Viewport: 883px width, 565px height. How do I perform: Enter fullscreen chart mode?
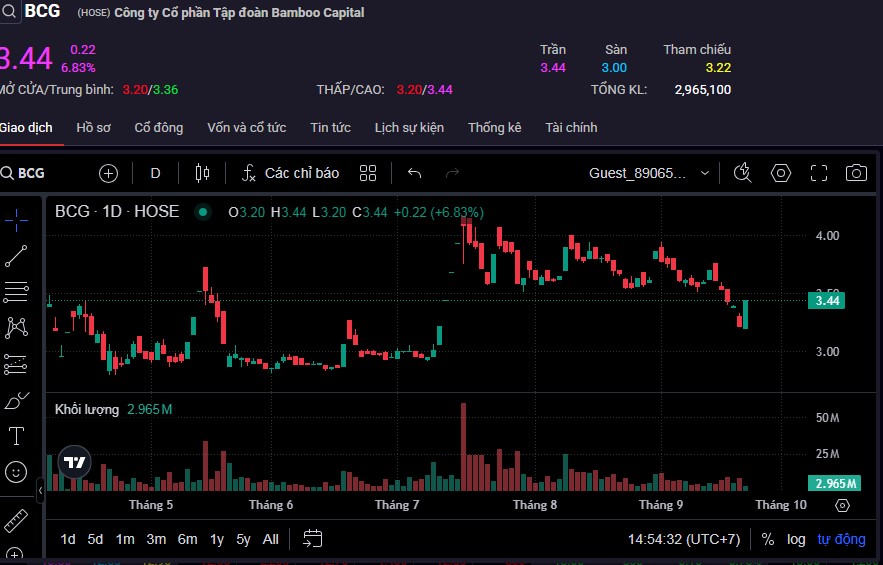819,173
